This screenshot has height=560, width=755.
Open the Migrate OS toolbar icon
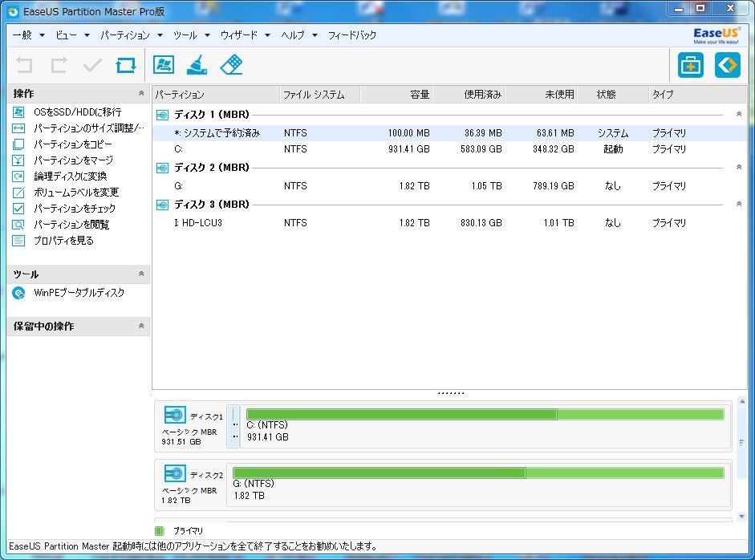tap(164, 64)
